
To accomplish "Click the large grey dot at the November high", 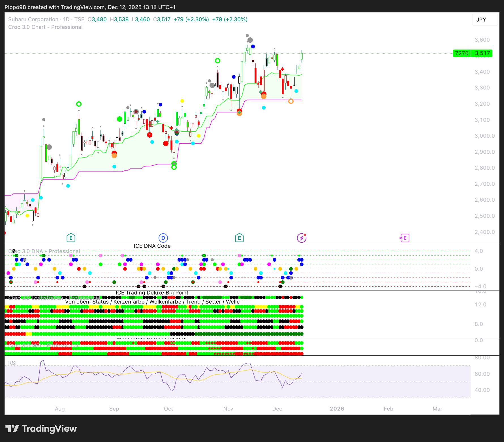I will [250, 40].
